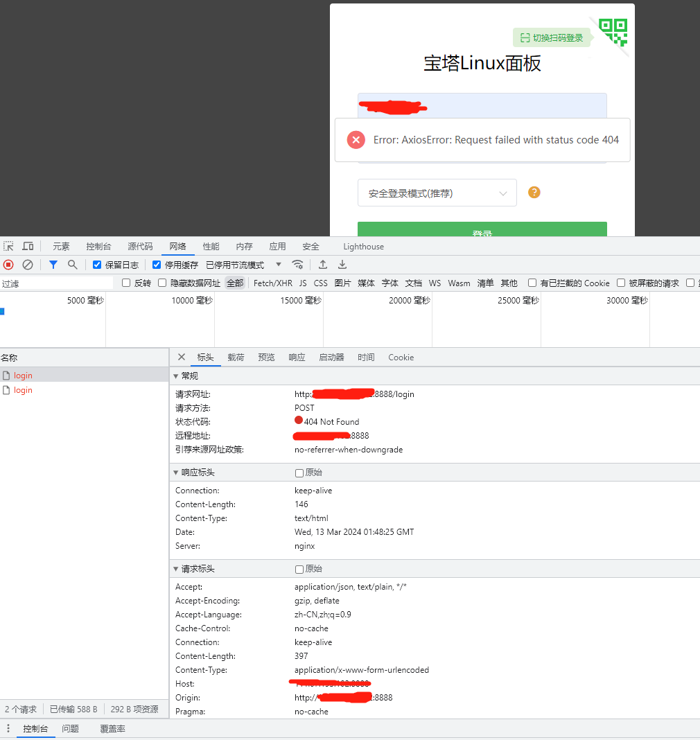Viewport: 700px width, 740px height.
Task: Open the 时间 request tab
Action: [366, 358]
